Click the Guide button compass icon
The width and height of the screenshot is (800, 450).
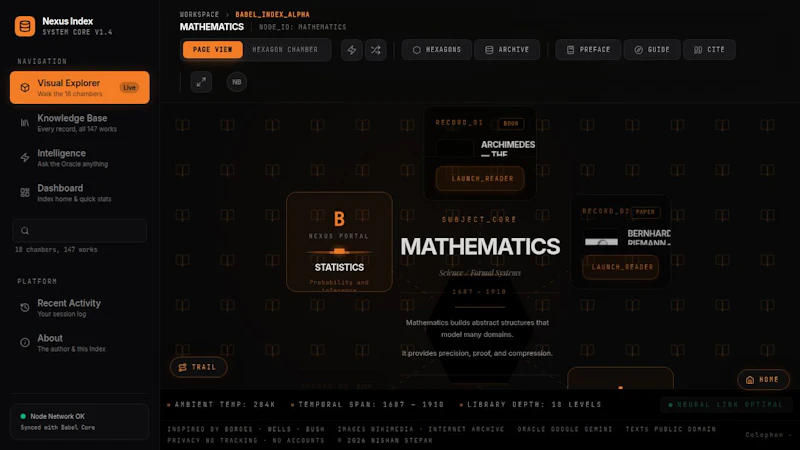[x=638, y=50]
